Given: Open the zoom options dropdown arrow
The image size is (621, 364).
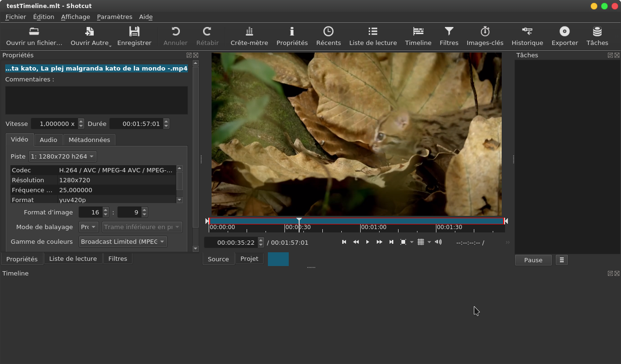Looking at the screenshot, I should tap(412, 242).
